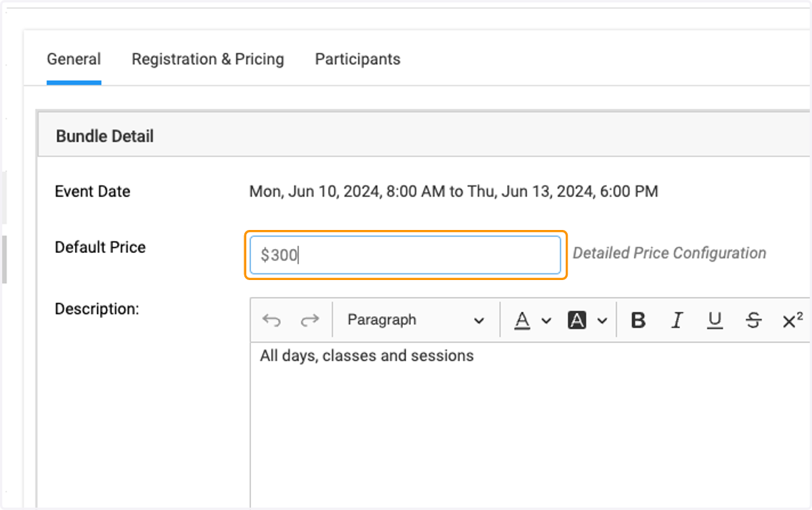Undo the last edit in description toolbar

click(271, 320)
